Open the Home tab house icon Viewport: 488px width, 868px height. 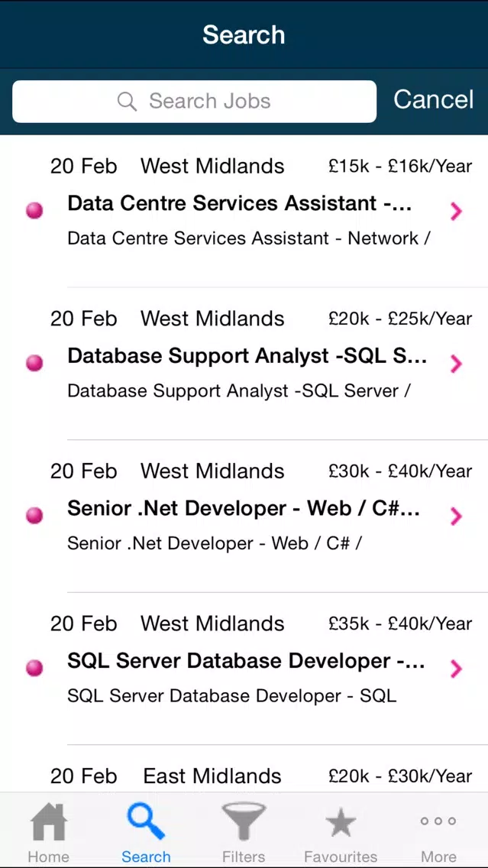(48, 822)
